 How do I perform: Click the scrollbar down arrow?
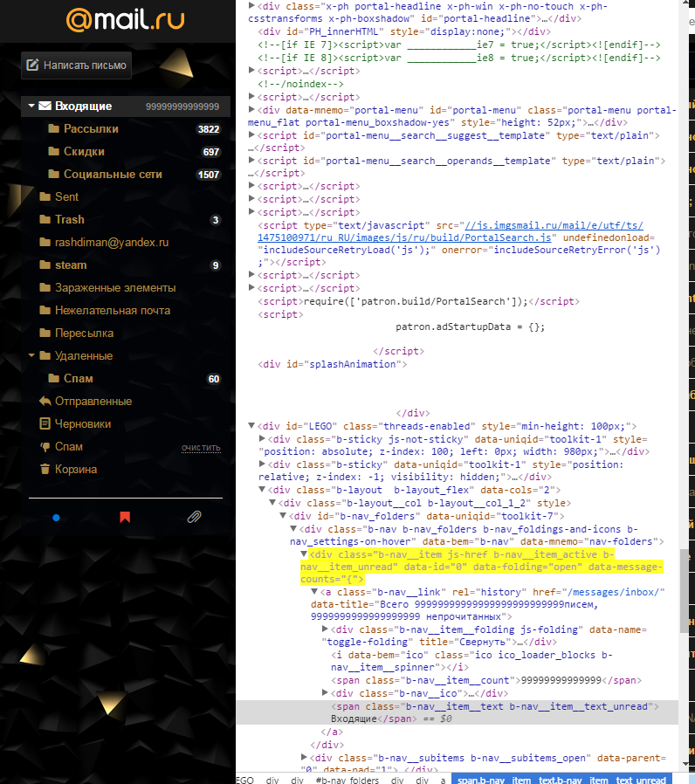pos(685,765)
